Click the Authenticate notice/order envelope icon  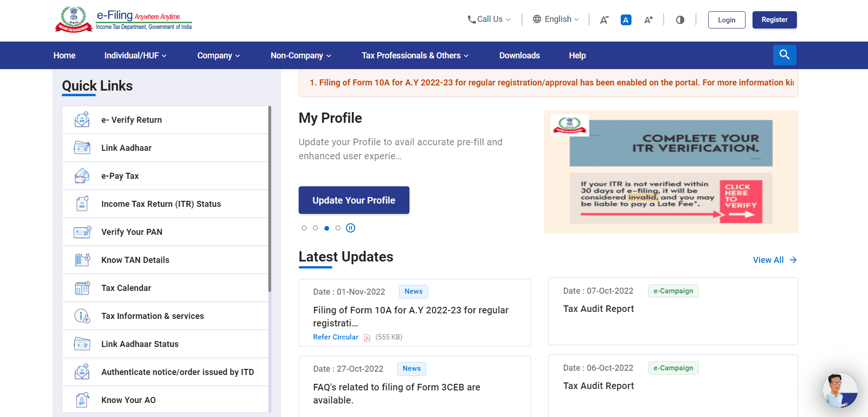pos(82,372)
